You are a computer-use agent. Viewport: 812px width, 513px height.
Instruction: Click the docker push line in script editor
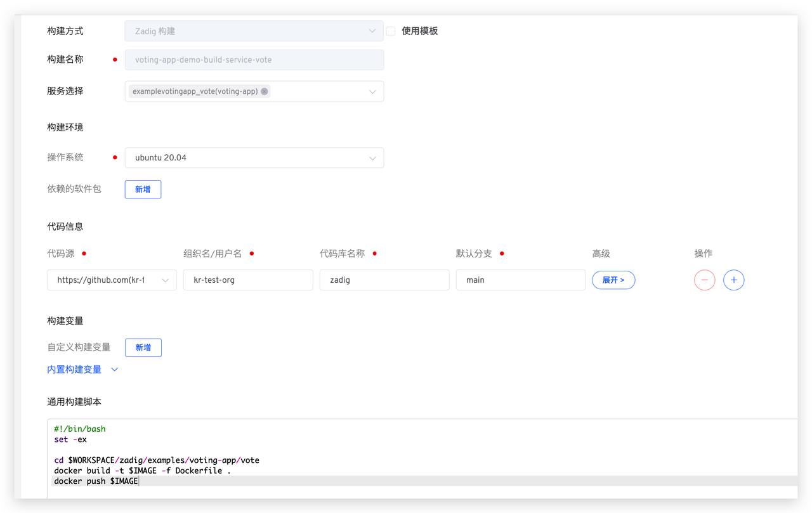point(96,481)
